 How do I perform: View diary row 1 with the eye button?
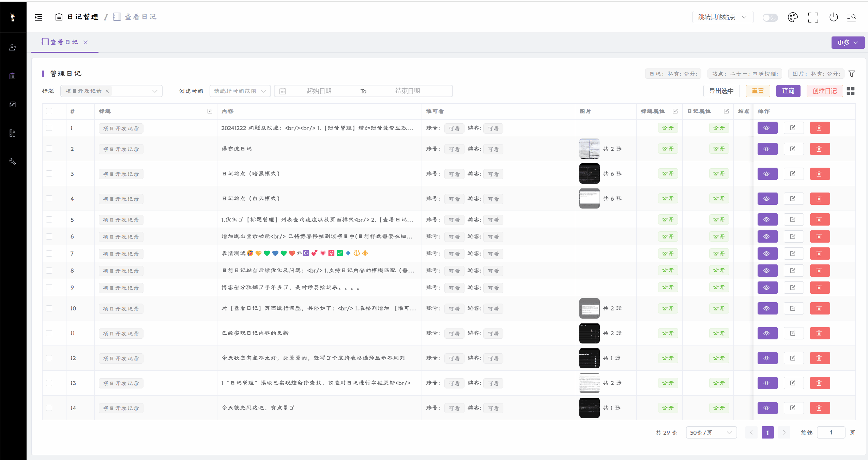coord(767,128)
